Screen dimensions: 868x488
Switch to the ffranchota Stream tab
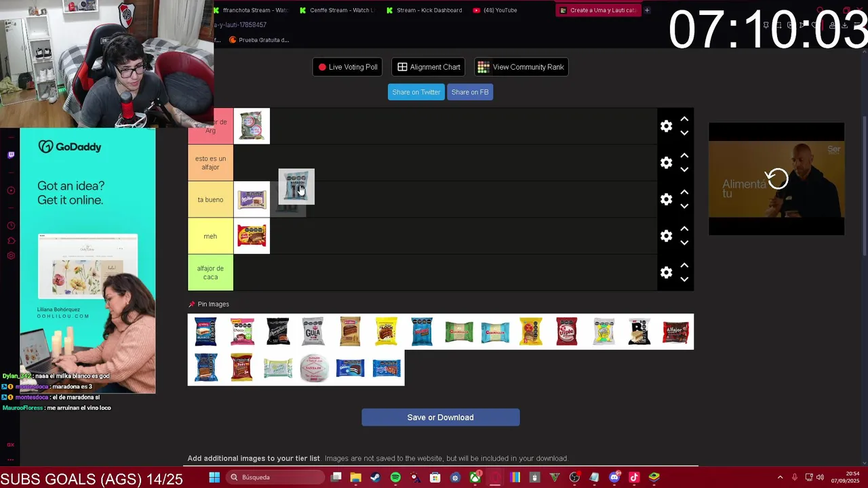point(252,10)
